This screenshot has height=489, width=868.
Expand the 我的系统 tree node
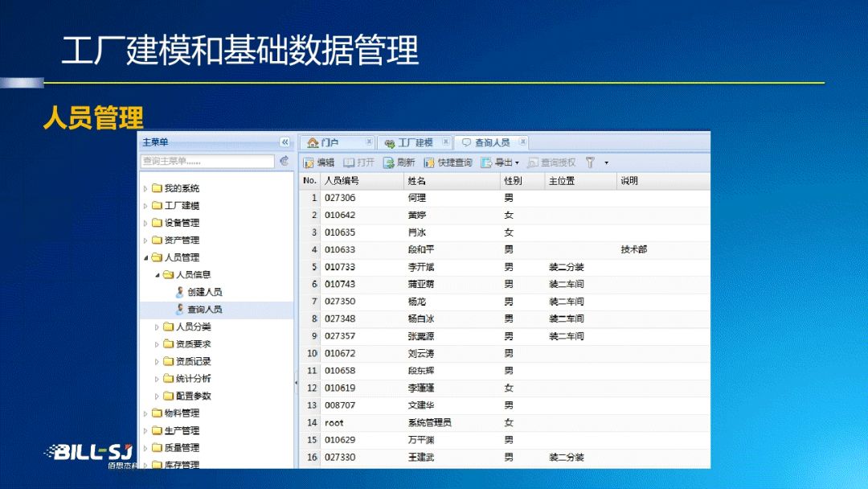(145, 189)
